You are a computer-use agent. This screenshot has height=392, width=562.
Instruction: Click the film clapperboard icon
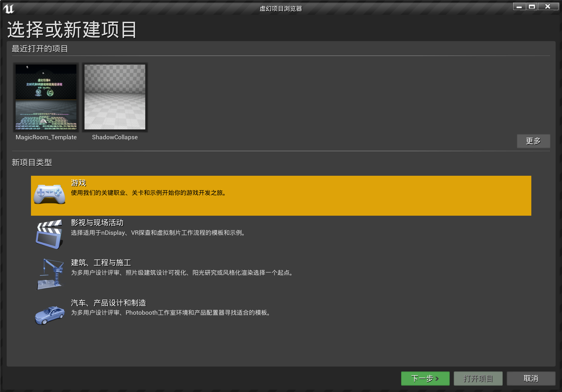tap(49, 234)
